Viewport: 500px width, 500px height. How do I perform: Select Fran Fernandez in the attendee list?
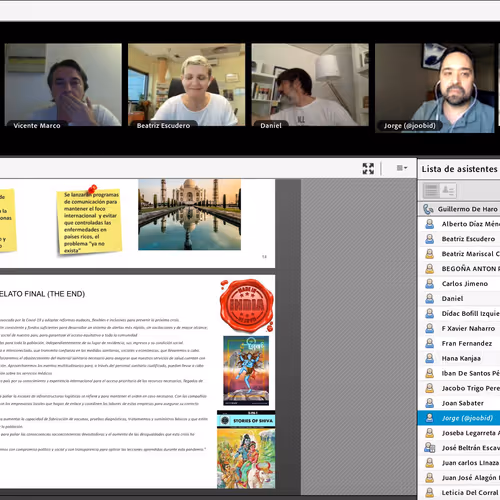(459, 343)
